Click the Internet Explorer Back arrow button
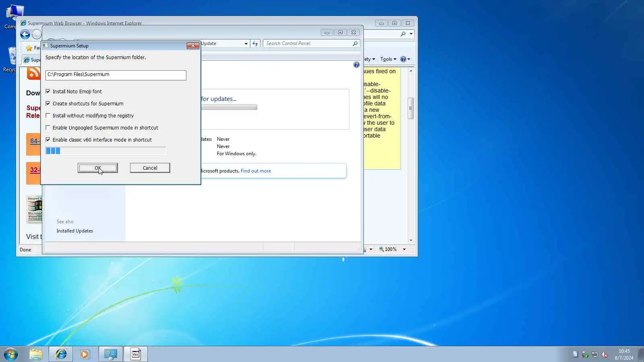The width and height of the screenshot is (644, 362). 25,35
